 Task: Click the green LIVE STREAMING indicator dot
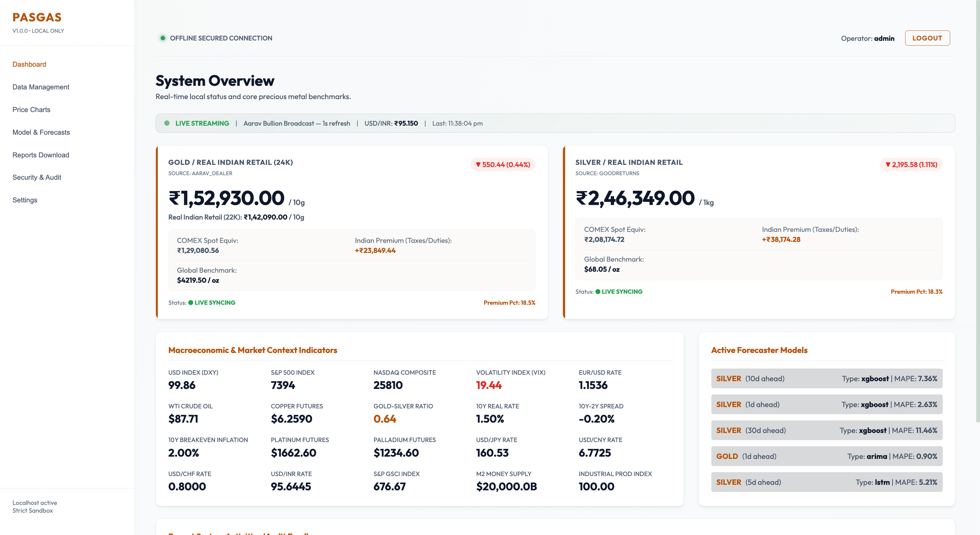point(167,123)
